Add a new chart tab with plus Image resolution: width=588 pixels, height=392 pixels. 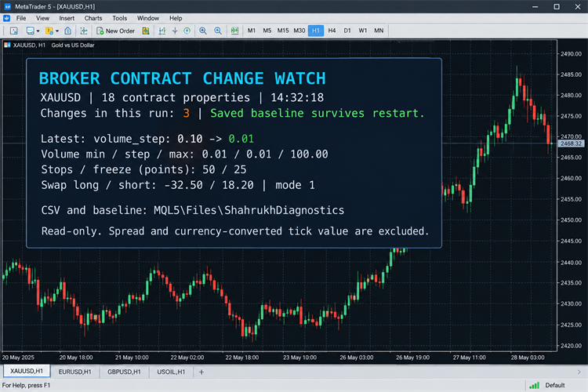pyautogui.click(x=201, y=372)
